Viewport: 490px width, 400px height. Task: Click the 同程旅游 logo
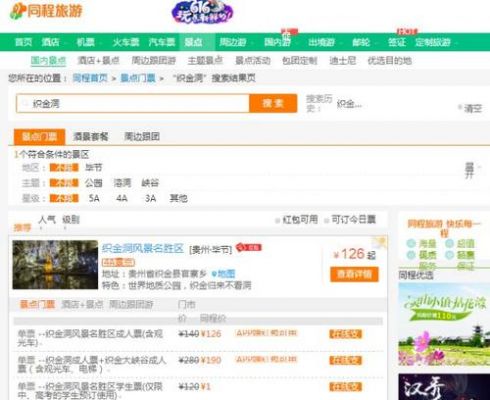tap(46, 11)
